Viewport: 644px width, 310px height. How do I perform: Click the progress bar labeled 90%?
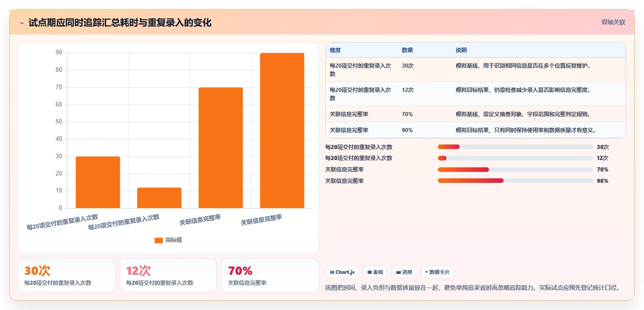tap(515, 181)
